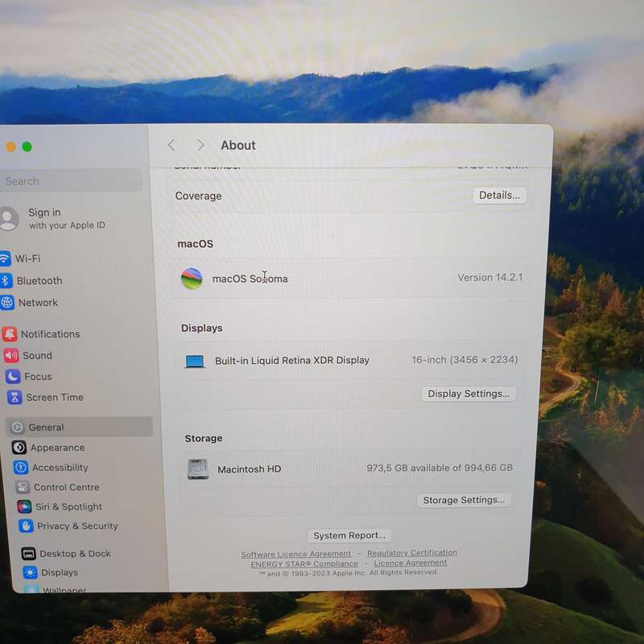Select Desktop & Dock label
The width and height of the screenshot is (644, 644).
tap(75, 554)
